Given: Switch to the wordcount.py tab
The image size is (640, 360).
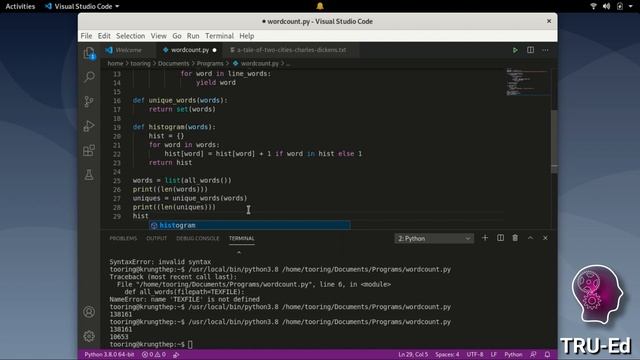Looking at the screenshot, I should click(x=190, y=50).
